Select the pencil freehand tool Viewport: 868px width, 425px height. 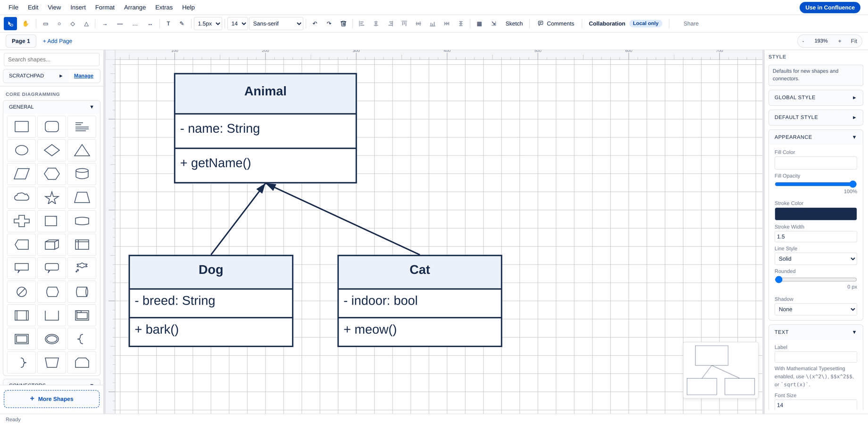coord(182,24)
